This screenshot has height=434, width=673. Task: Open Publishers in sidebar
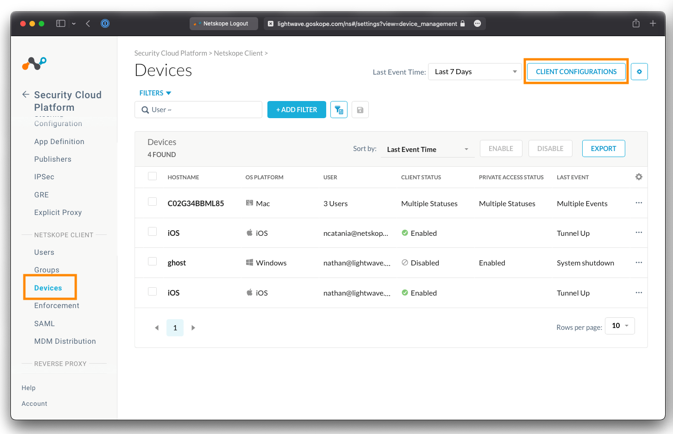[53, 159]
